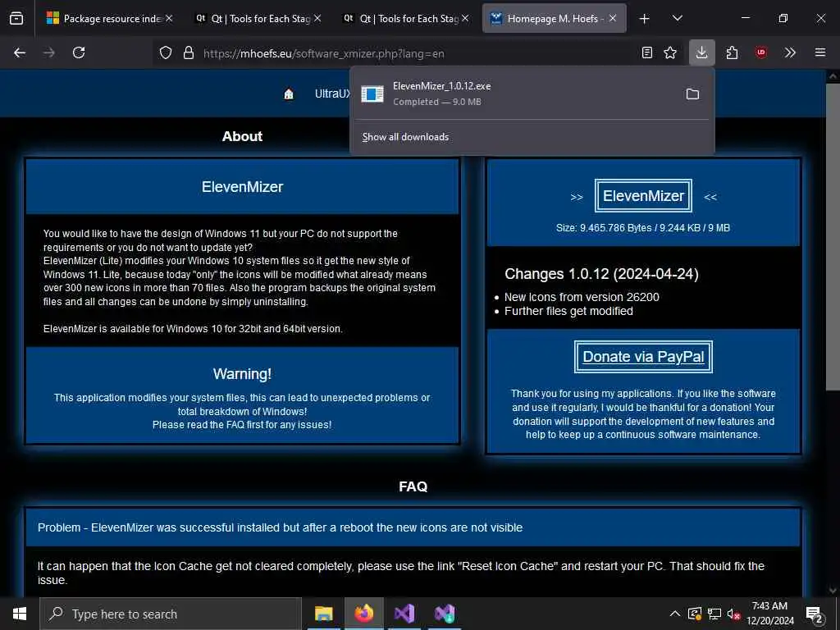Open the uBlock Origin extension icon
Image resolution: width=840 pixels, height=630 pixels.
tap(760, 52)
